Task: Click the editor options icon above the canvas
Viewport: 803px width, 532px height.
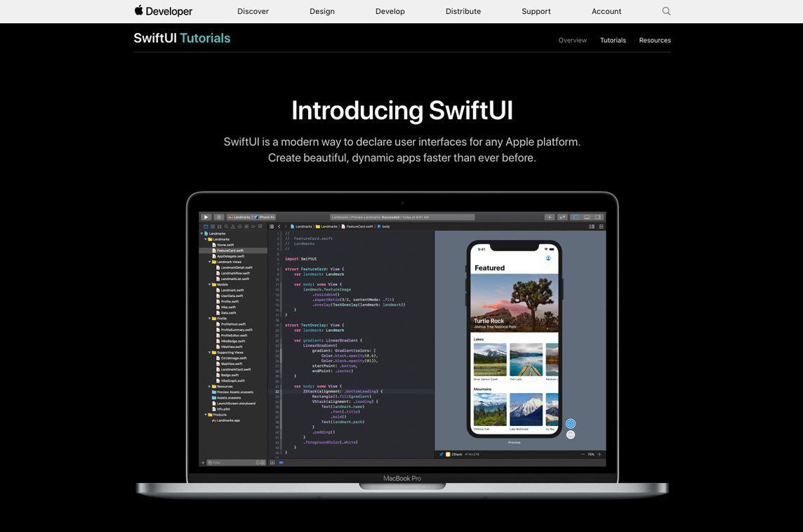Action: 592,226
